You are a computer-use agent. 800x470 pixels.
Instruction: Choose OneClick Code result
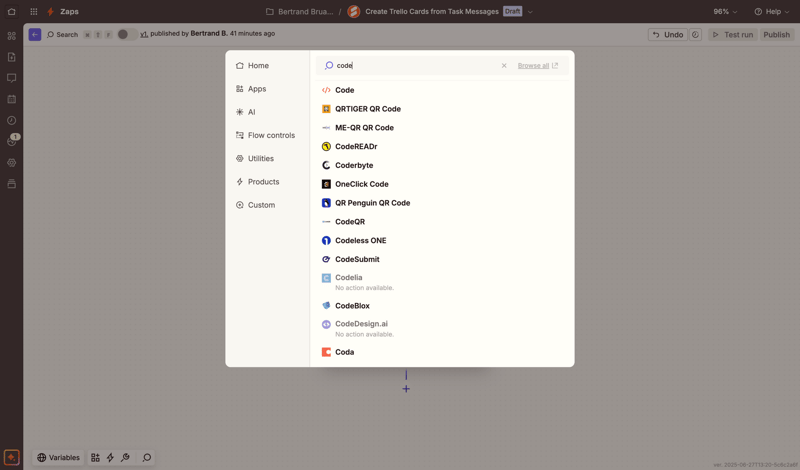click(442, 184)
